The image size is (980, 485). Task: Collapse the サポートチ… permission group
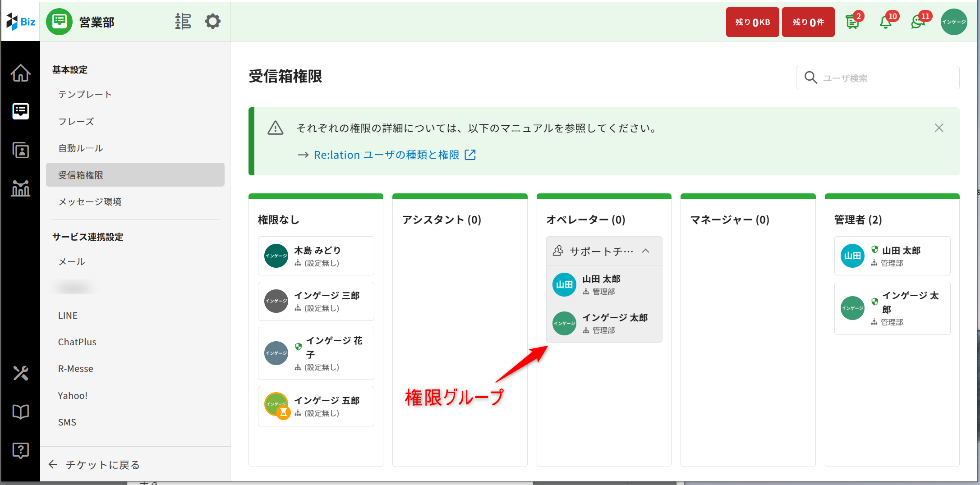pyautogui.click(x=646, y=251)
